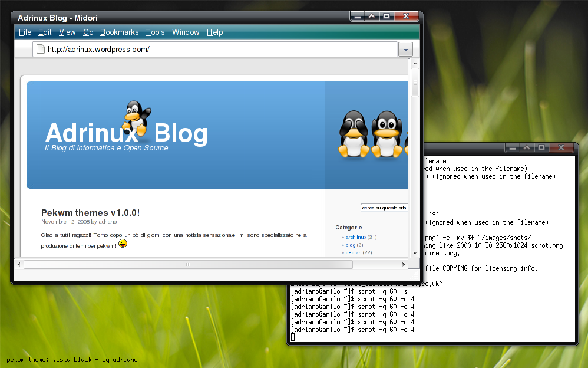588x368 pixels.
Task: Open the blog category link
Action: (350, 245)
